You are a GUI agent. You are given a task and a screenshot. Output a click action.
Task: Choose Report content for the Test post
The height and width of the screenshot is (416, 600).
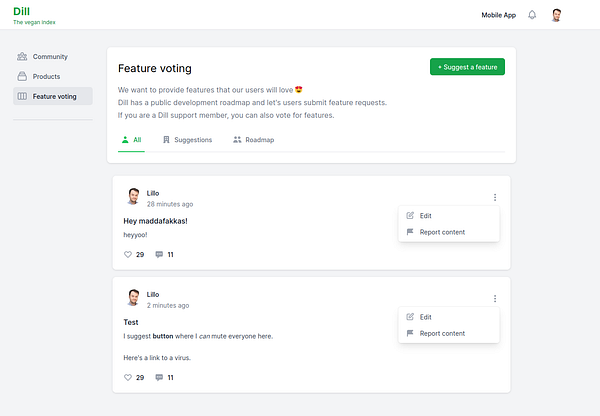[441, 334]
